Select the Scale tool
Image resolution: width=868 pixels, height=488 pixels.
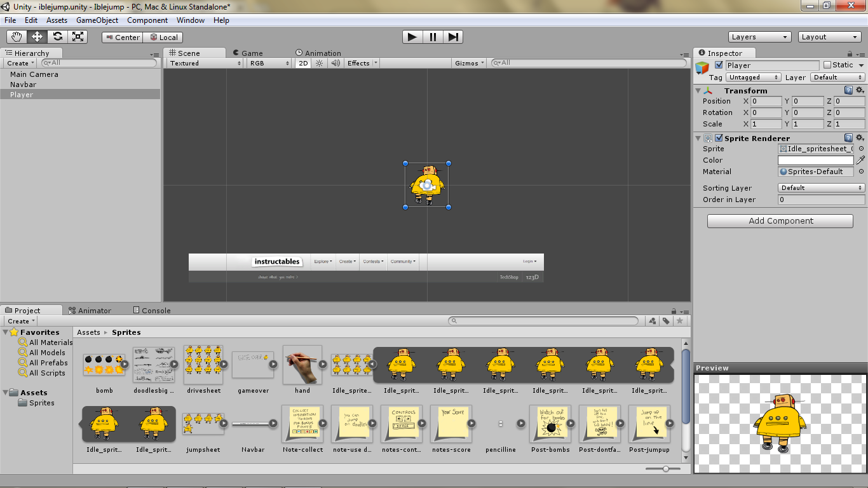tap(78, 37)
